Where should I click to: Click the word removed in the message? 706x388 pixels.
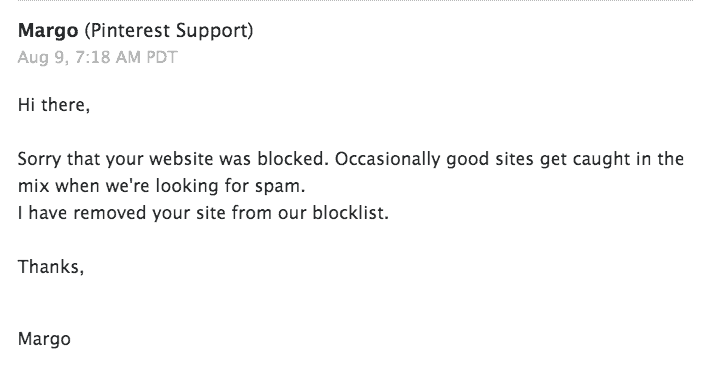(109, 213)
